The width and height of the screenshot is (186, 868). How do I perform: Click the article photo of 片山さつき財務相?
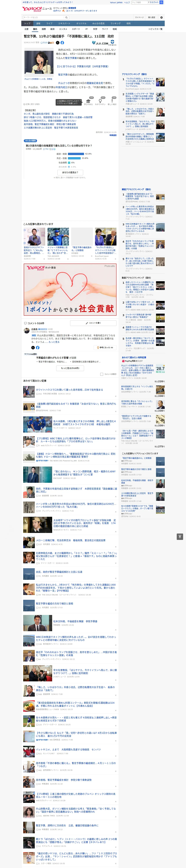[39, 62]
